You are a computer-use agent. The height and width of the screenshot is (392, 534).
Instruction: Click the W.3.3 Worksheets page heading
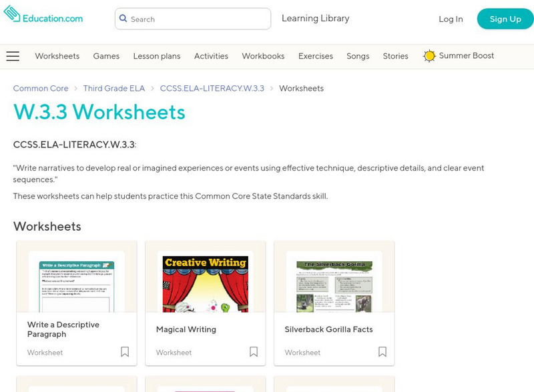point(99,112)
